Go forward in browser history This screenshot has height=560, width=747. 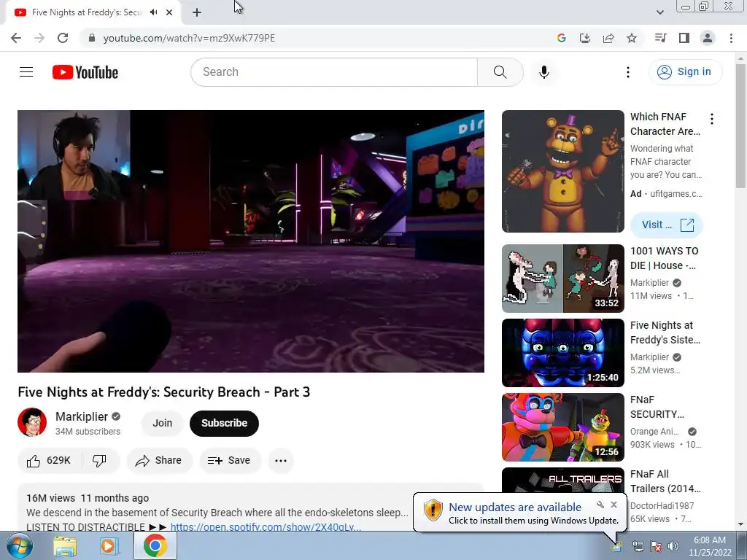point(39,38)
